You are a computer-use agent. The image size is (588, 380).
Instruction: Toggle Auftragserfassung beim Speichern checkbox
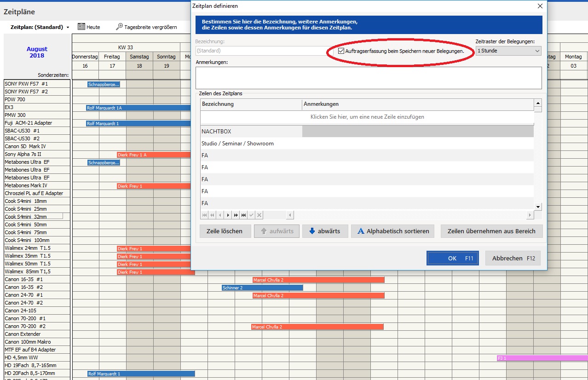341,51
